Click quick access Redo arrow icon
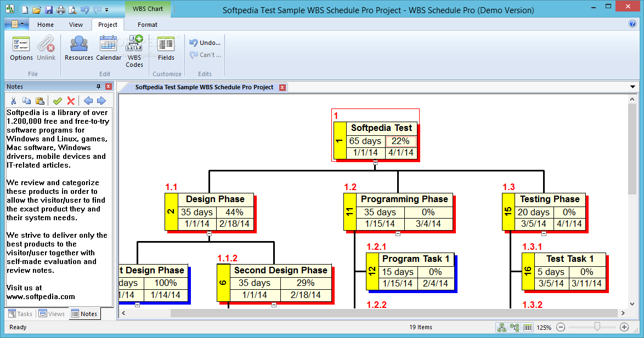 coord(97,9)
